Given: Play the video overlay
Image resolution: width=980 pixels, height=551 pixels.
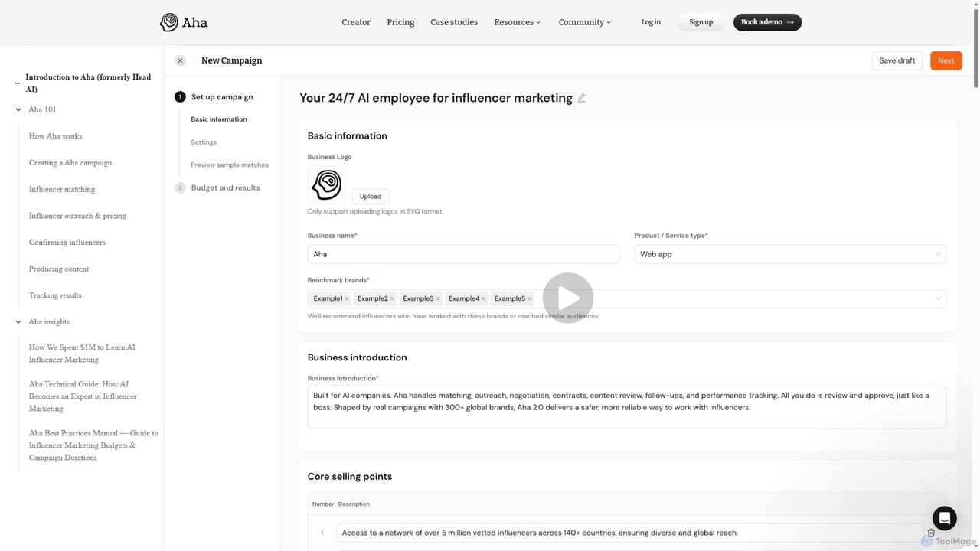Looking at the screenshot, I should coord(568,298).
